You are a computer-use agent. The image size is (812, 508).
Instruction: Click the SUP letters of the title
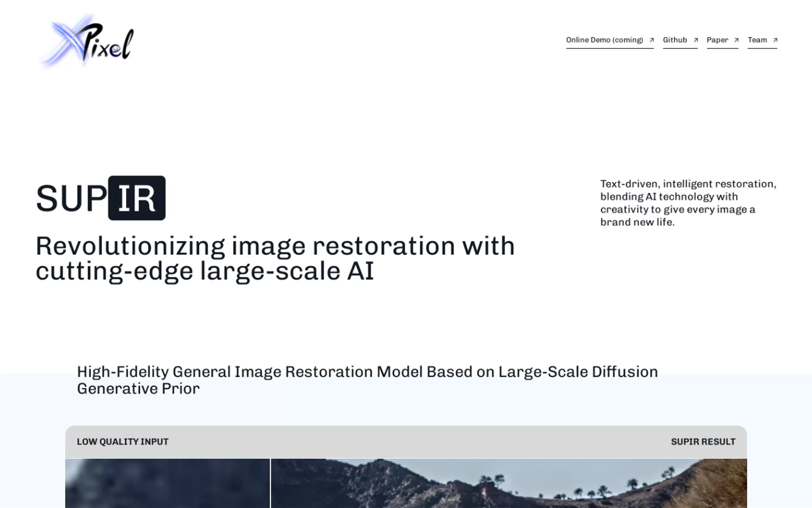(x=71, y=198)
